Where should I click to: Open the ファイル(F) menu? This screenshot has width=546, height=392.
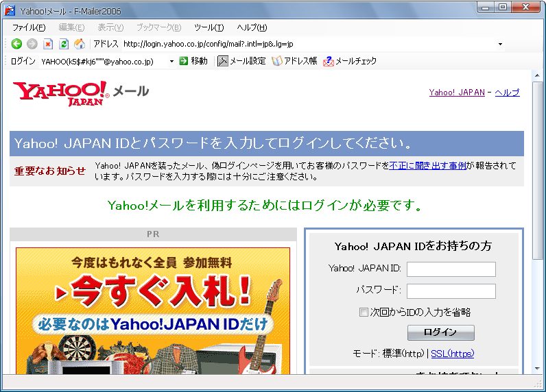coord(29,27)
